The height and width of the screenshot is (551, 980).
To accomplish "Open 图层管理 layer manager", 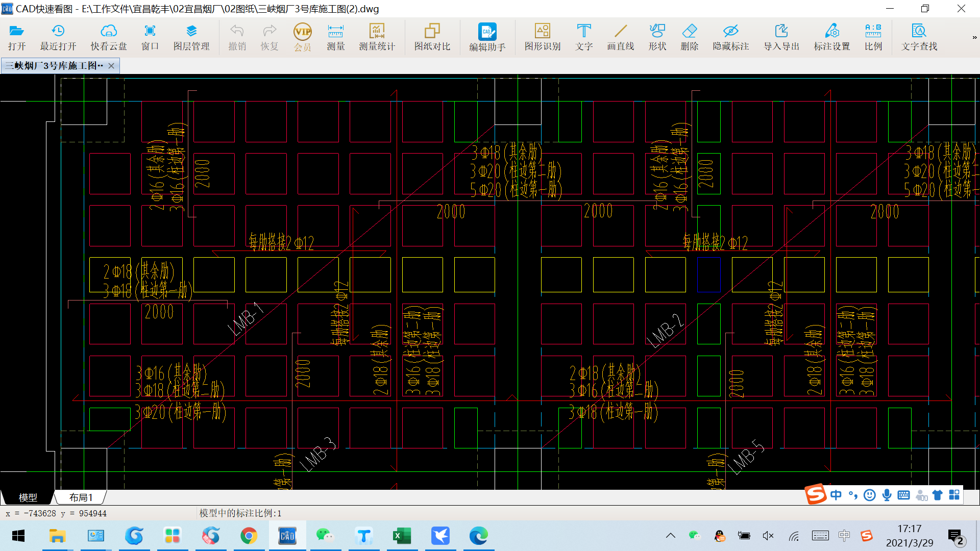I will (x=191, y=37).
